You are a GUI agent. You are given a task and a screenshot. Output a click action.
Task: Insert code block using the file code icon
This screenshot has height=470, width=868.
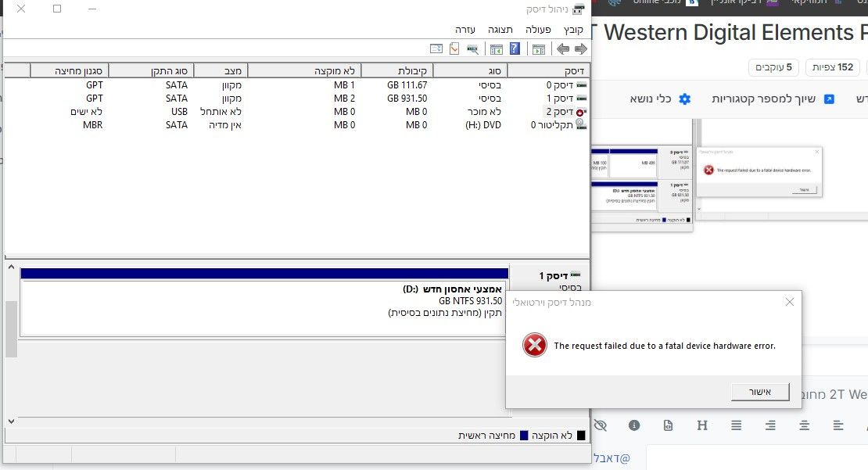coord(668,425)
